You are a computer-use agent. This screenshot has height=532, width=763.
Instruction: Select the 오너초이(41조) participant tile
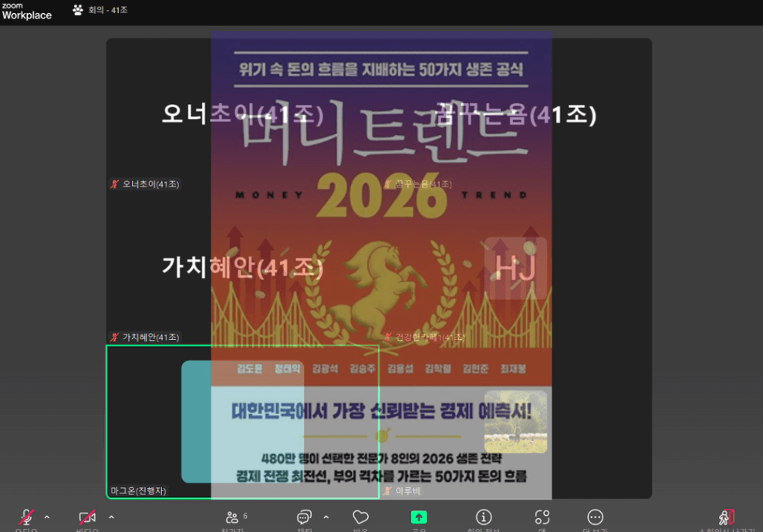tap(242, 114)
